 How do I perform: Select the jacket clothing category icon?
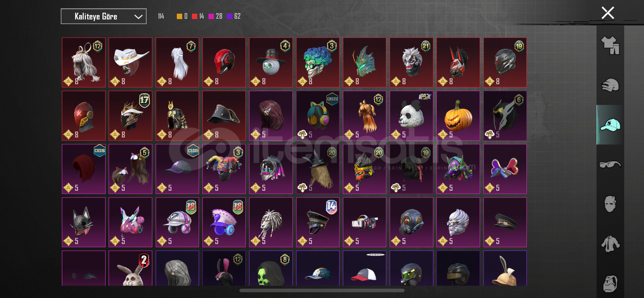coord(610,244)
